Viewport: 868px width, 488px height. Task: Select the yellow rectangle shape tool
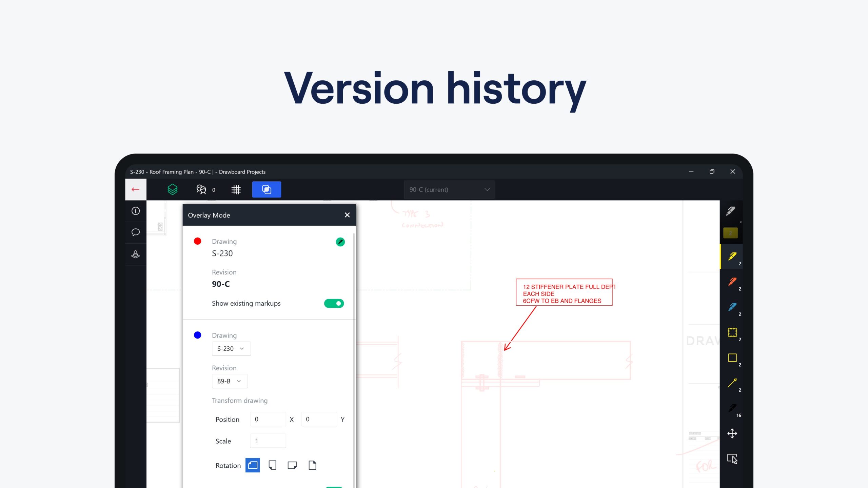[x=732, y=358]
